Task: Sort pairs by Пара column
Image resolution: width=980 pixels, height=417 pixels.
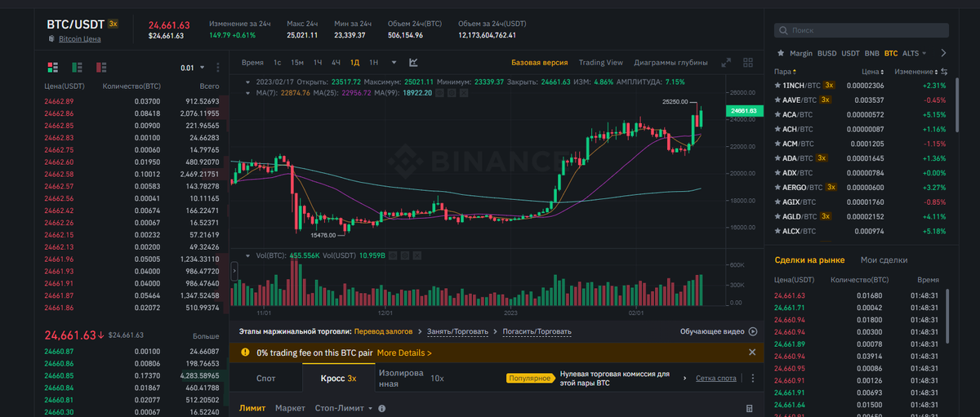Action: pyautogui.click(x=784, y=72)
